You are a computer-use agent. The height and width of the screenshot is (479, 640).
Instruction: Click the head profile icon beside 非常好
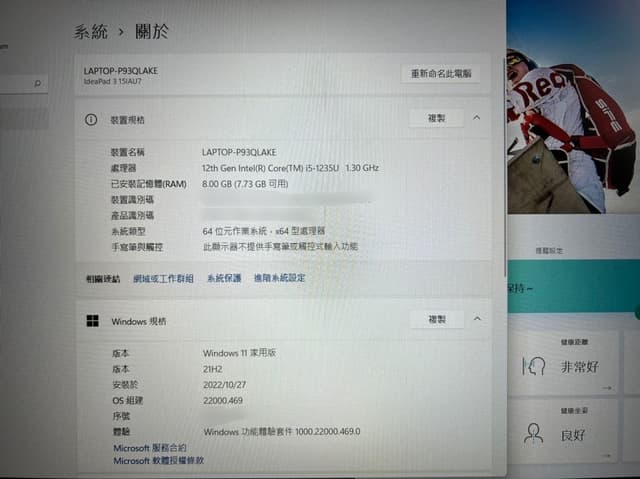tap(534, 366)
